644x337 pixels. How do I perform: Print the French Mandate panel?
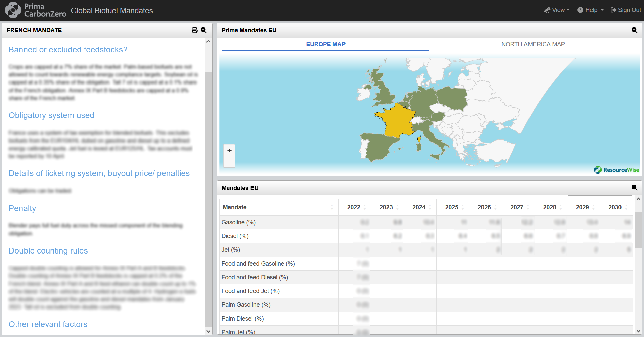(x=195, y=30)
